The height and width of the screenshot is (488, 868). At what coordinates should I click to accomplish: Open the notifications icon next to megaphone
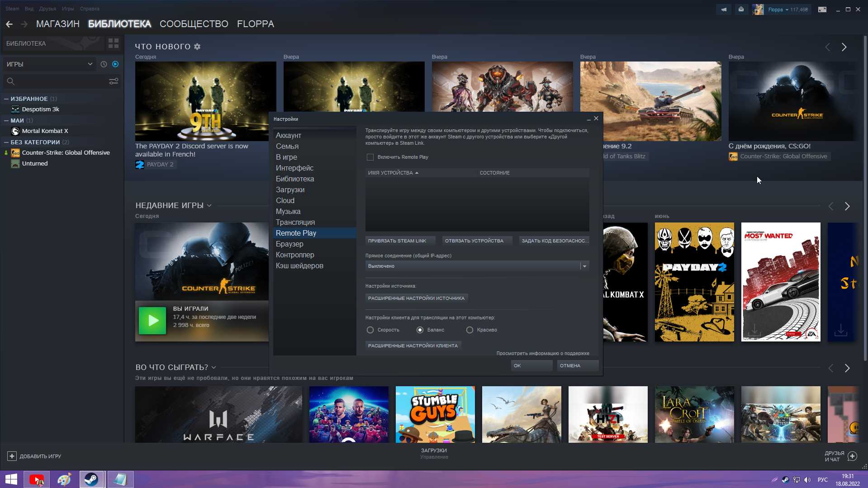point(741,9)
